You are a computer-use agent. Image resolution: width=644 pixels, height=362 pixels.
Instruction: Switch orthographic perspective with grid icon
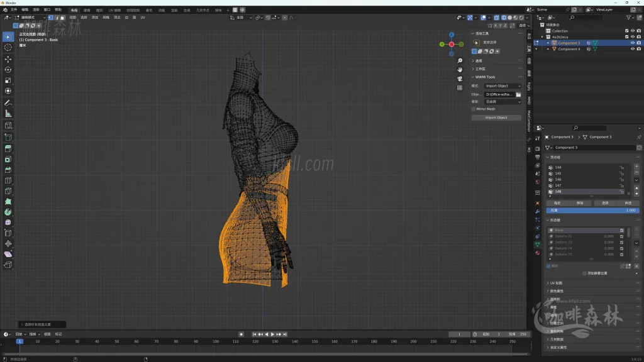(460, 88)
